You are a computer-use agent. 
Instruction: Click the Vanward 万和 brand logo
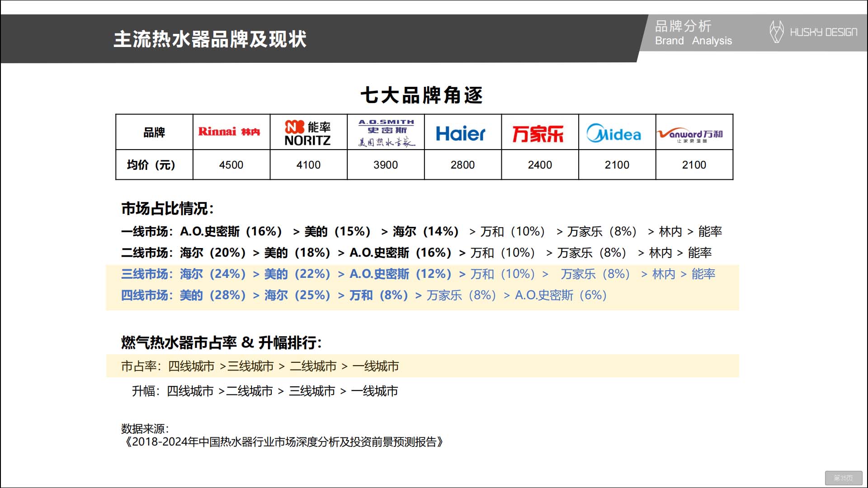(690, 135)
